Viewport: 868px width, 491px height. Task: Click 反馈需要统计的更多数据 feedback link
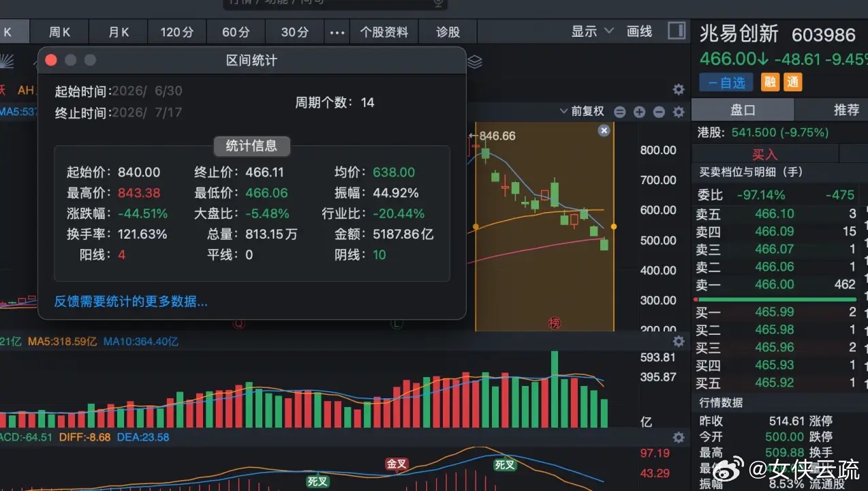tap(131, 301)
